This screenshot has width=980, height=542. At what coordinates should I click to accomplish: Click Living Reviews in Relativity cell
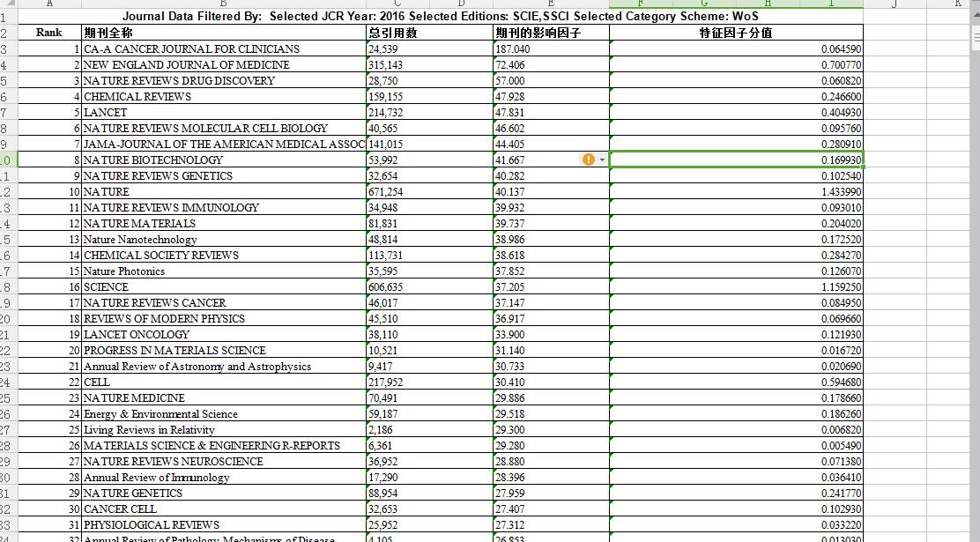[x=224, y=430]
